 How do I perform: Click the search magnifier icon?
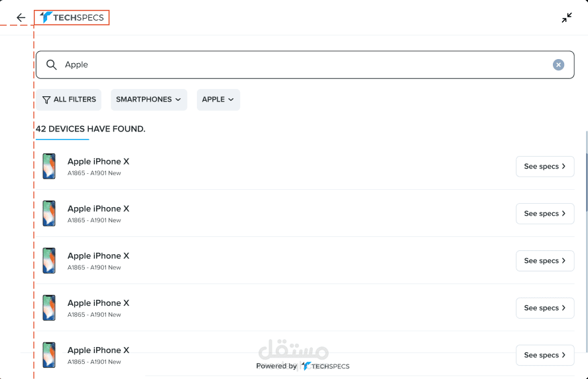point(51,64)
